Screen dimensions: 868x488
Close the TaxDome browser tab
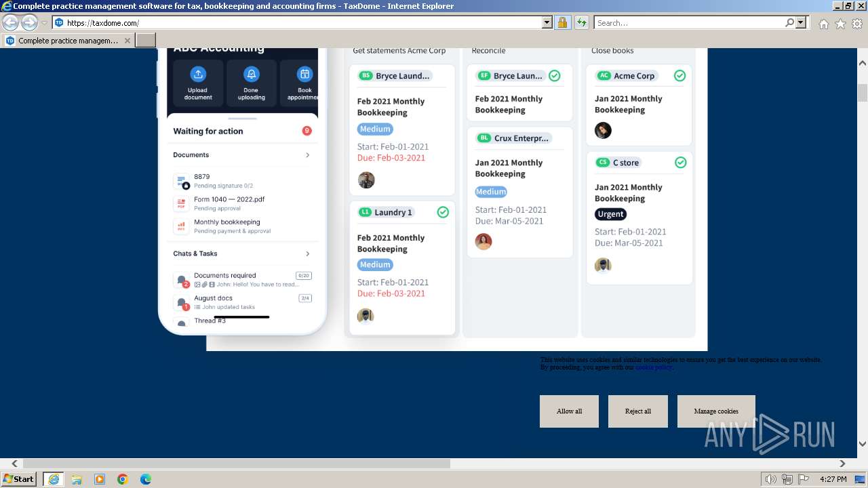pyautogui.click(x=127, y=41)
